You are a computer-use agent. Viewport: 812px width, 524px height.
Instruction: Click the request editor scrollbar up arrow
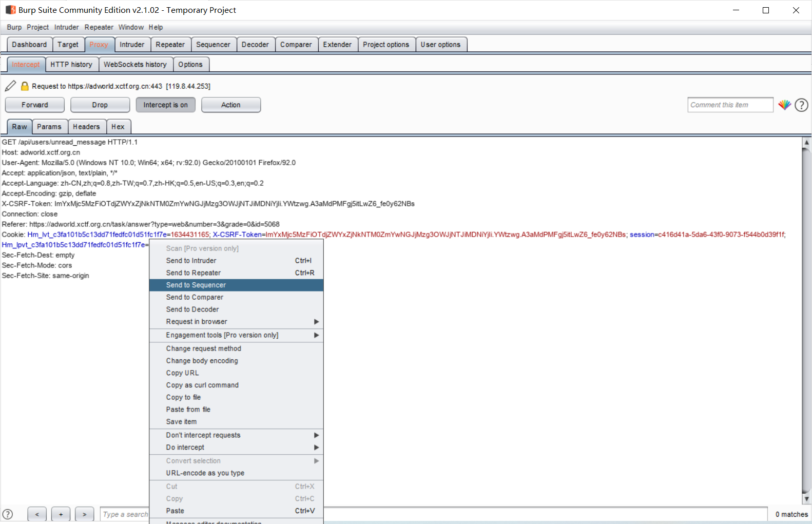806,142
